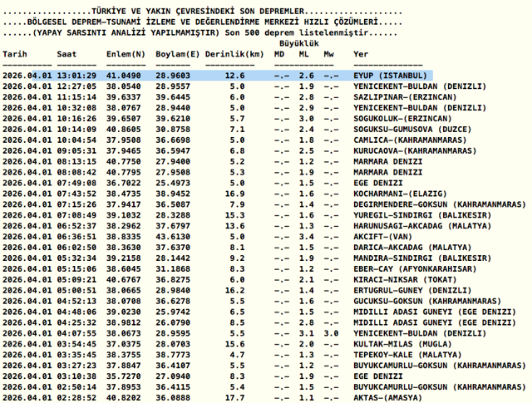Click the 13:01:29 time value
The image size is (532, 403).
76,76
